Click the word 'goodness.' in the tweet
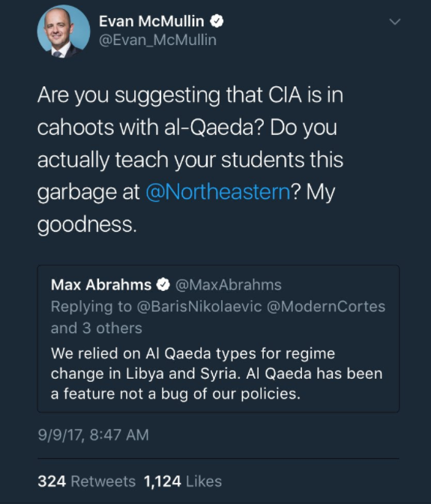 click(x=87, y=224)
